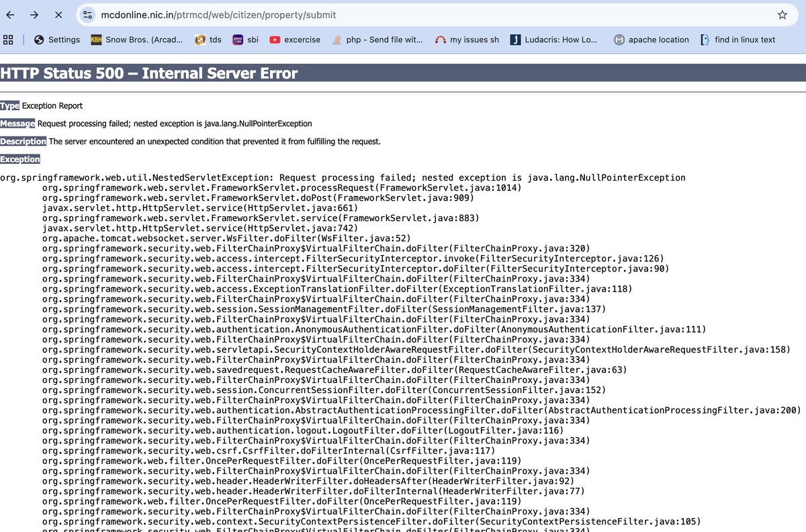This screenshot has height=532, width=806.
Task: Click the CsrfFilter.doFilterInternal stack line
Action: click(x=269, y=451)
